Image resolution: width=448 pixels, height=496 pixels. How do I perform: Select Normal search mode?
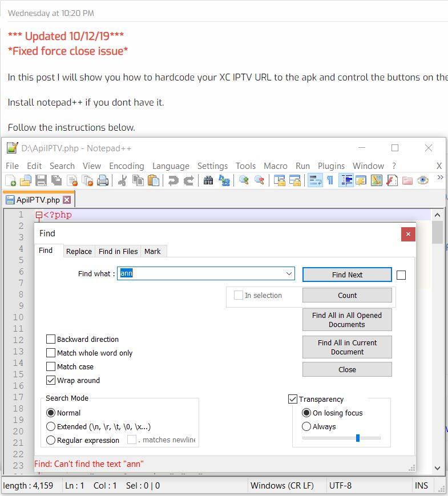tap(51, 413)
